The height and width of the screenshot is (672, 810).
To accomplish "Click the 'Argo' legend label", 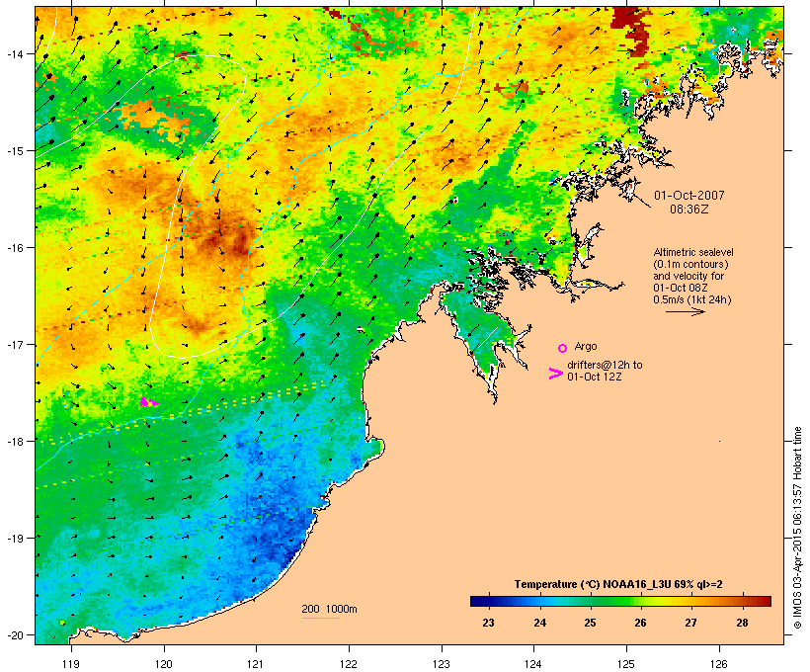I will [x=586, y=346].
